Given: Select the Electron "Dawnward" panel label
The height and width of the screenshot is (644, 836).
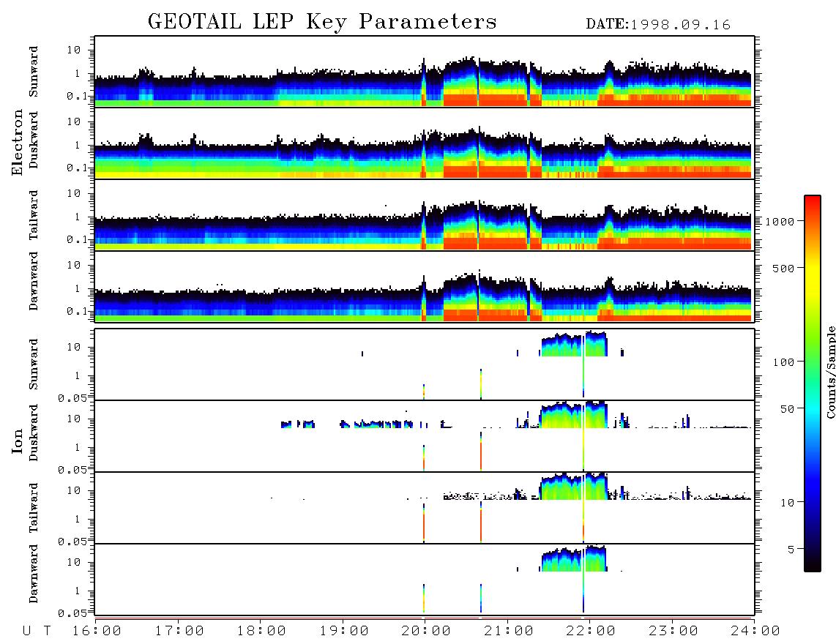Looking at the screenshot, I should [33, 281].
